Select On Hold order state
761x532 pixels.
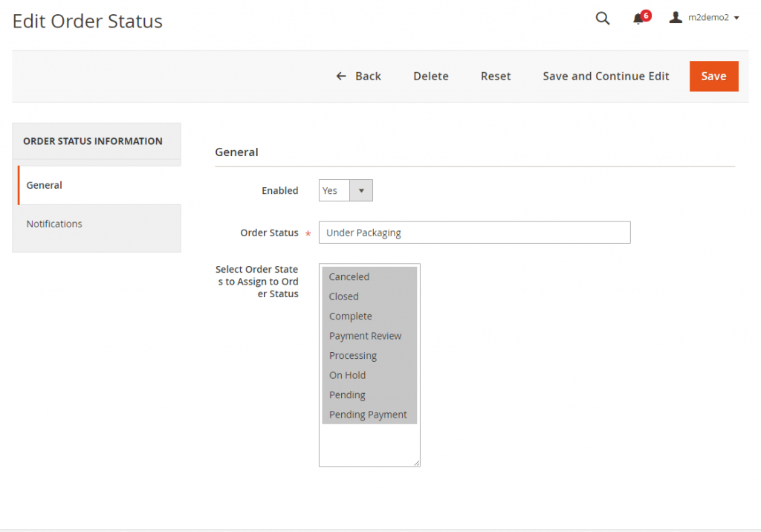pyautogui.click(x=348, y=375)
